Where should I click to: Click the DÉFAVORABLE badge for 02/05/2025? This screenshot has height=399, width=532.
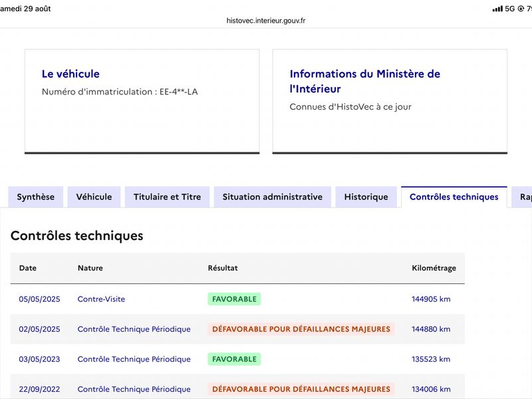[301, 329]
